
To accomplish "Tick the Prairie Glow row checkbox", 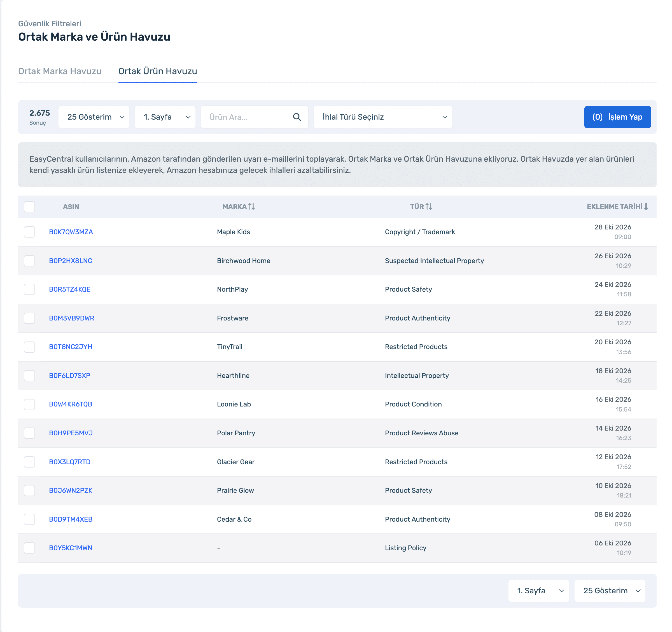I will [x=29, y=491].
